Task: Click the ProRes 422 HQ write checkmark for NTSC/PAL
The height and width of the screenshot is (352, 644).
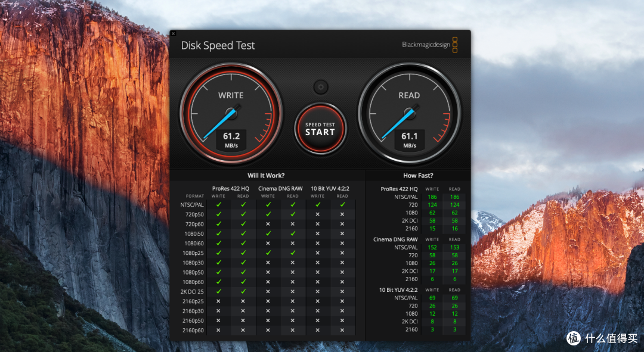Action: click(x=218, y=204)
